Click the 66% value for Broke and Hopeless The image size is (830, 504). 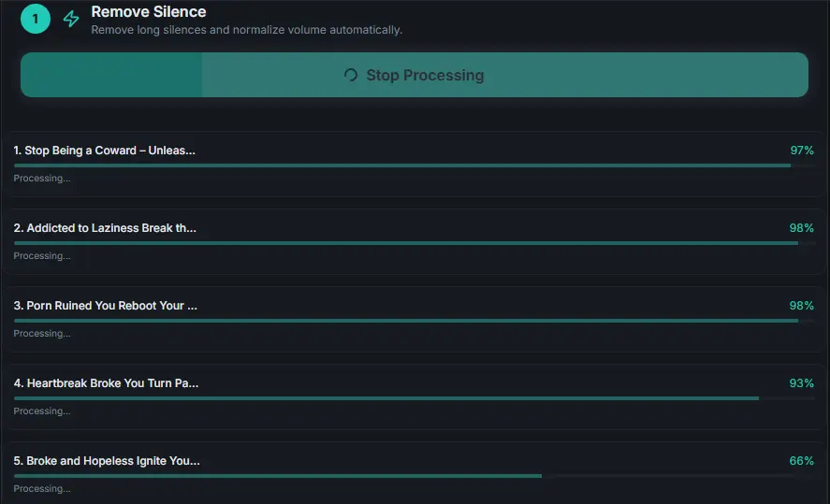click(801, 461)
